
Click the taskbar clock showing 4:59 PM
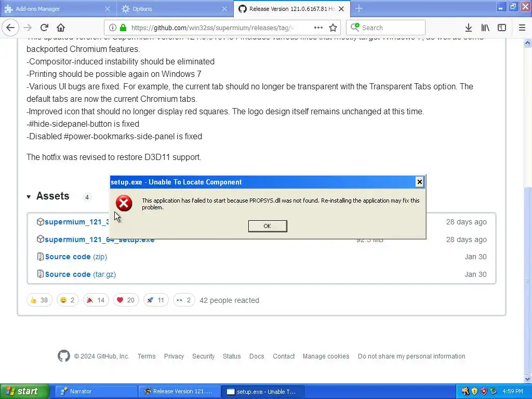click(513, 391)
